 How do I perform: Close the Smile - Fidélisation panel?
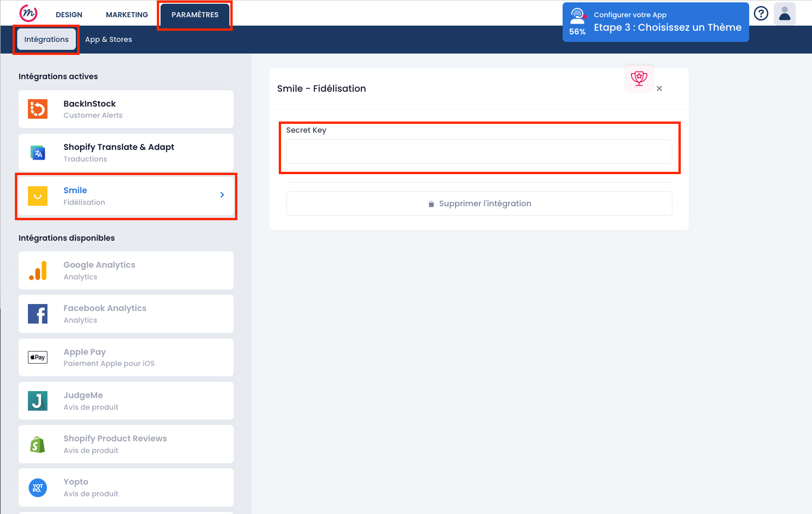(659, 88)
